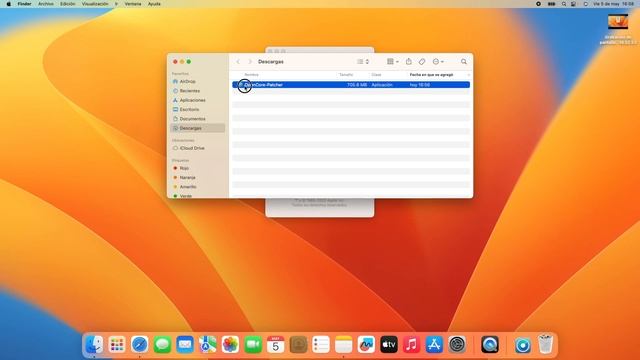Image resolution: width=640 pixels, height=360 pixels.
Task: Open the Archivo menu
Action: tap(46, 4)
